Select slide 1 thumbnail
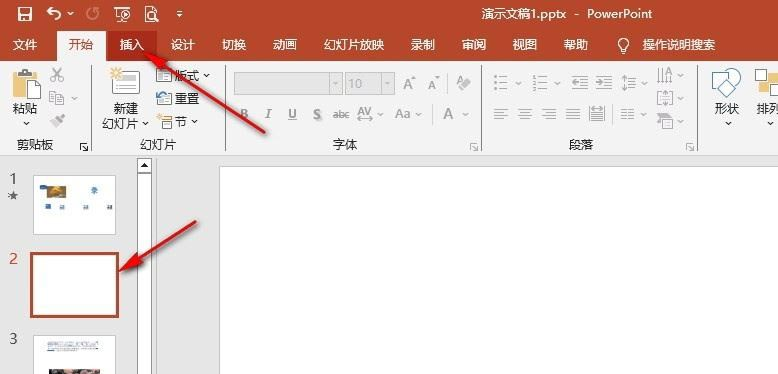Image resolution: width=778 pixels, height=374 pixels. (74, 204)
